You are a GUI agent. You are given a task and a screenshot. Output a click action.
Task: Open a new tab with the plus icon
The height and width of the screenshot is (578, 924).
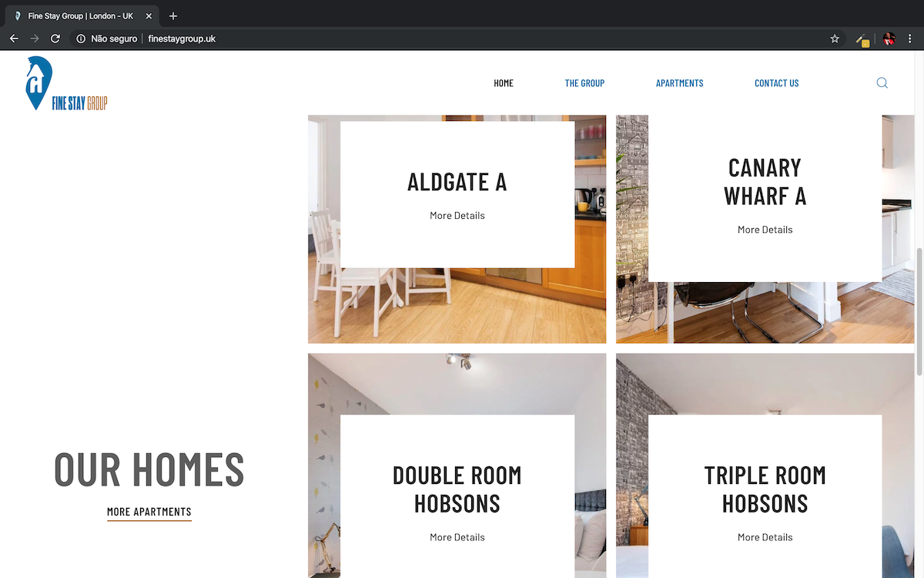pyautogui.click(x=173, y=16)
